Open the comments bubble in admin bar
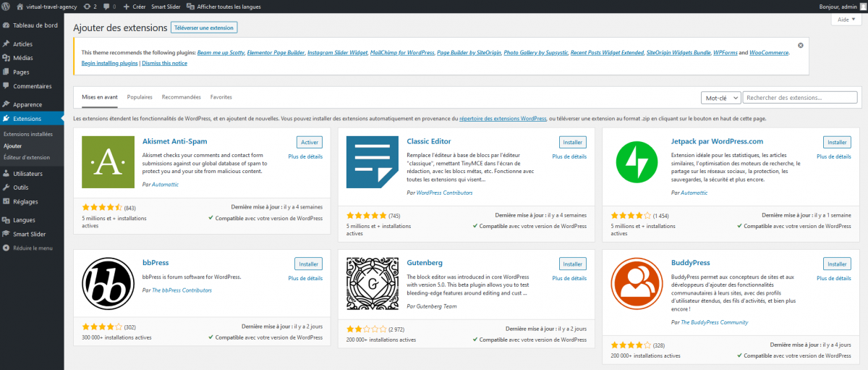 pos(109,7)
